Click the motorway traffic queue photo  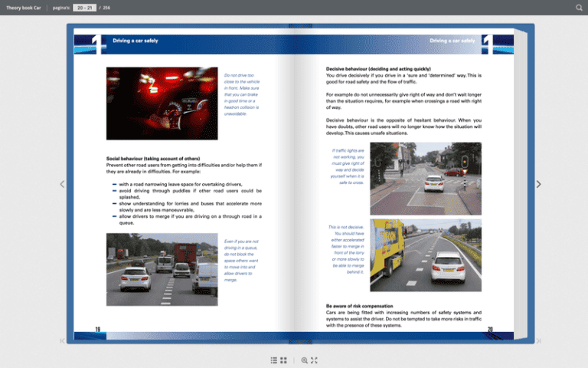coord(162,264)
